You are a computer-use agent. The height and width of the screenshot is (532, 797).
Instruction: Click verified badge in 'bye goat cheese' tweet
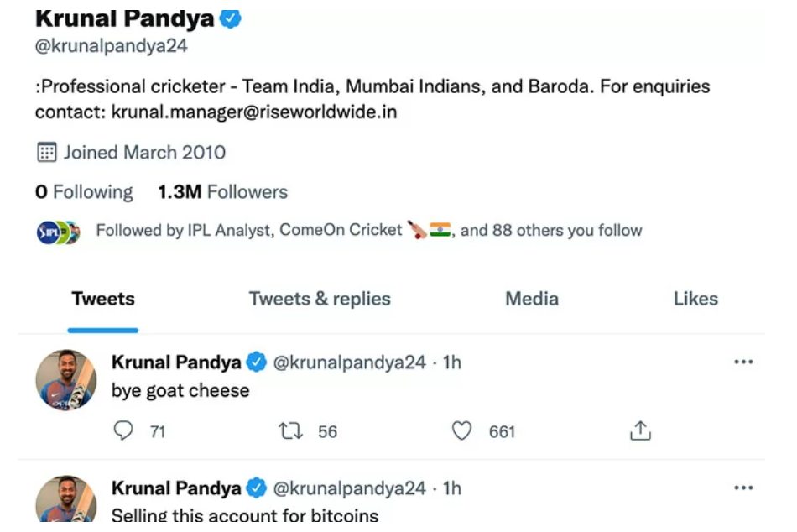[x=256, y=362]
